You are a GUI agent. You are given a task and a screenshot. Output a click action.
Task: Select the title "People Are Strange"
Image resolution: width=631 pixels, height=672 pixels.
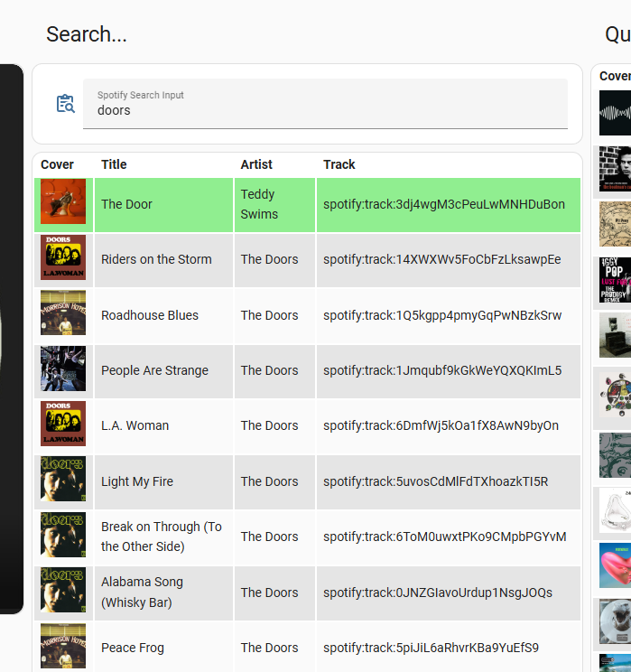coord(154,370)
